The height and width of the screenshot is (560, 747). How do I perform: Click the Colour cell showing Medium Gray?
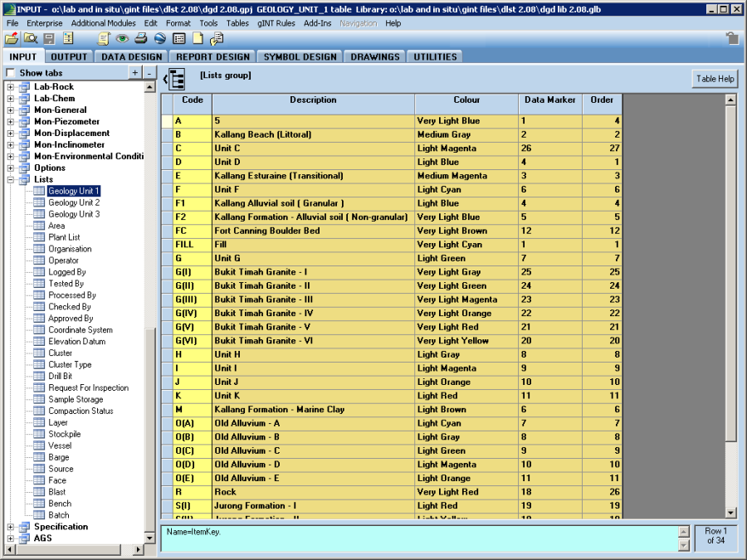(x=466, y=134)
